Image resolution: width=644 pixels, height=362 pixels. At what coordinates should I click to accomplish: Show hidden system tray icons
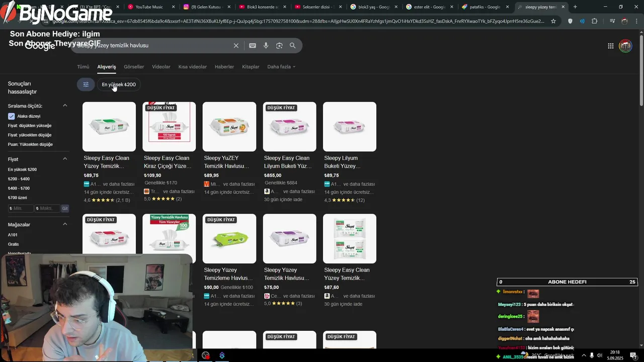583,355
